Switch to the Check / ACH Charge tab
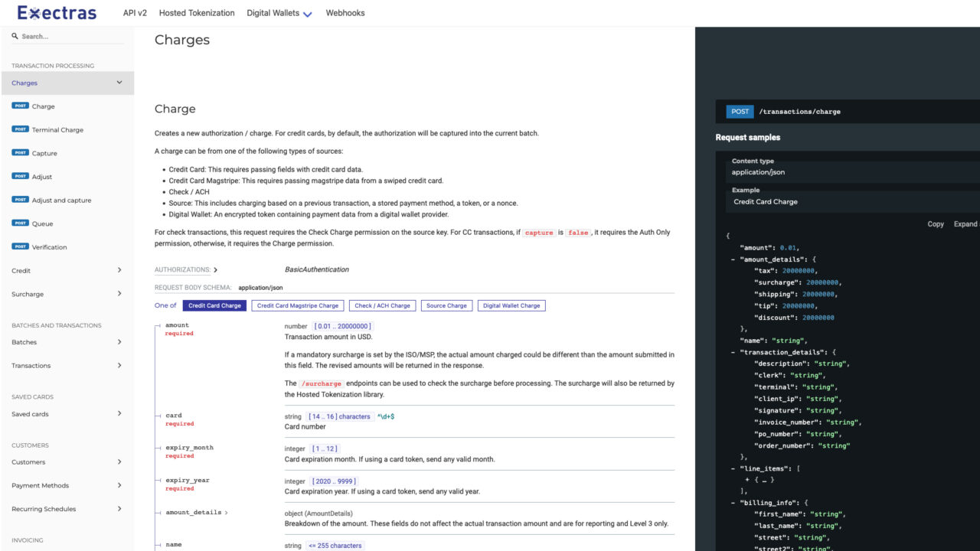The height and width of the screenshot is (551, 980). pos(382,305)
